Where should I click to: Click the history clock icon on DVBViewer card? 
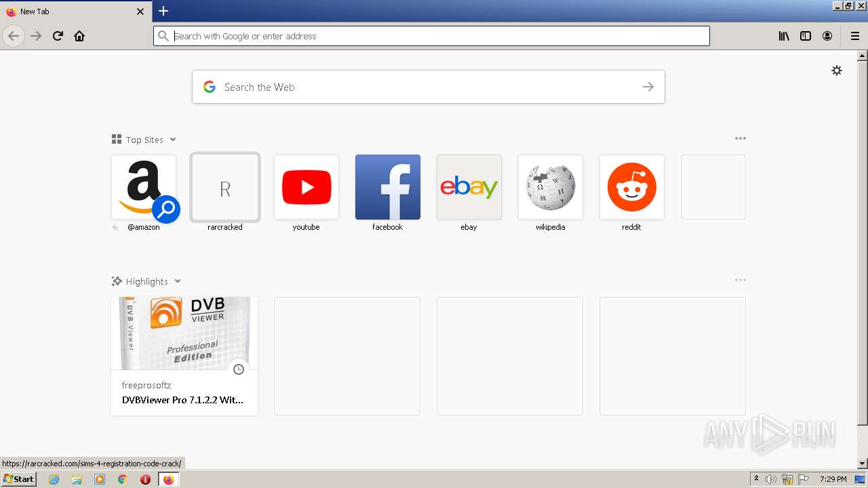239,369
